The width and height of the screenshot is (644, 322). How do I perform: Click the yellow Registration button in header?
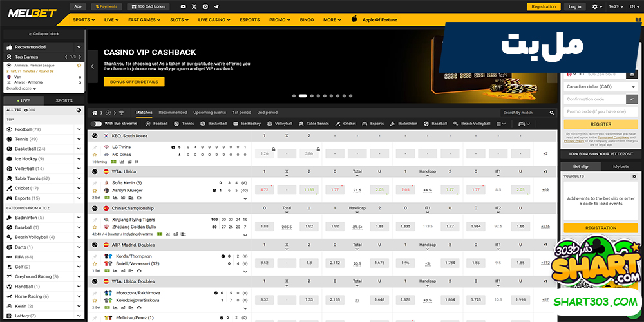click(x=544, y=6)
